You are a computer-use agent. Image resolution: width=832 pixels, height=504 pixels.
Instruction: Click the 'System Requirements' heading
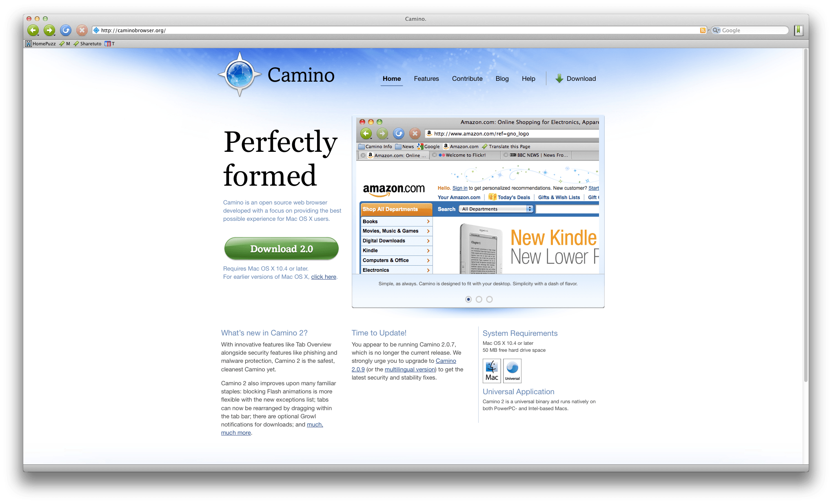point(520,333)
